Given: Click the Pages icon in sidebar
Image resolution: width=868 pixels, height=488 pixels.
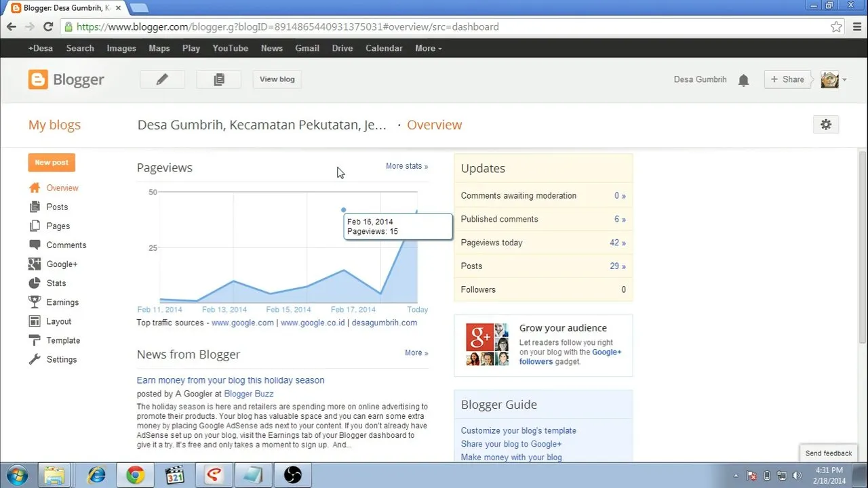Looking at the screenshot, I should 35,226.
